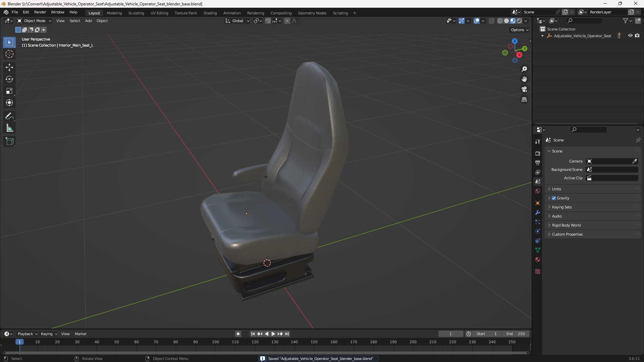Select the Cursor tool in the toolbar

9,54
